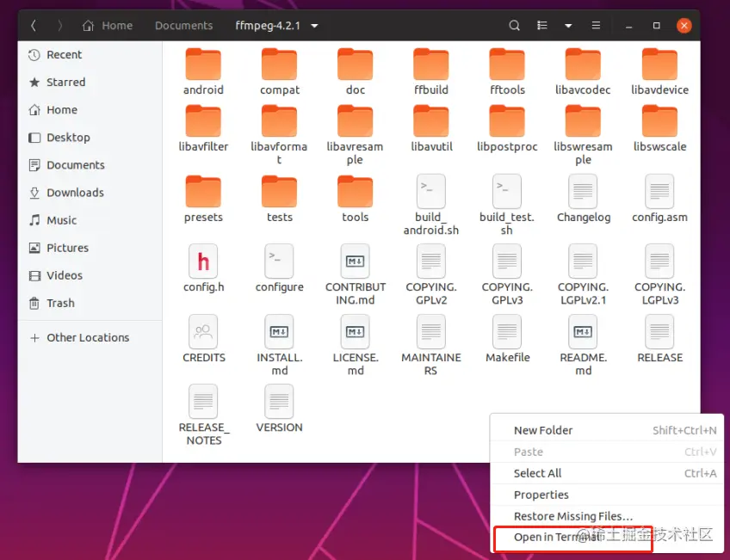
Task: Open Starred in the sidebar
Action: (x=90, y=83)
